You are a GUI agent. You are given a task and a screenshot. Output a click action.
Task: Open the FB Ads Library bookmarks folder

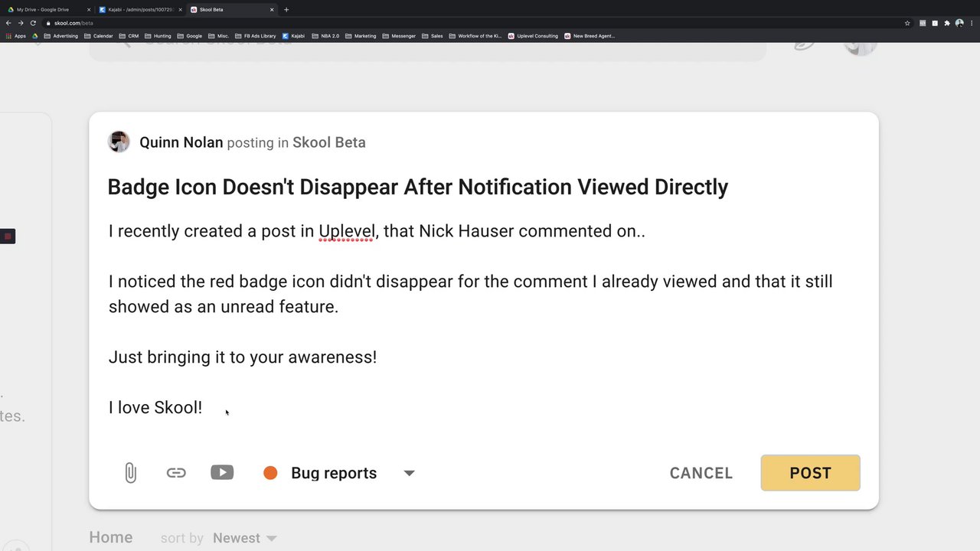(256, 36)
